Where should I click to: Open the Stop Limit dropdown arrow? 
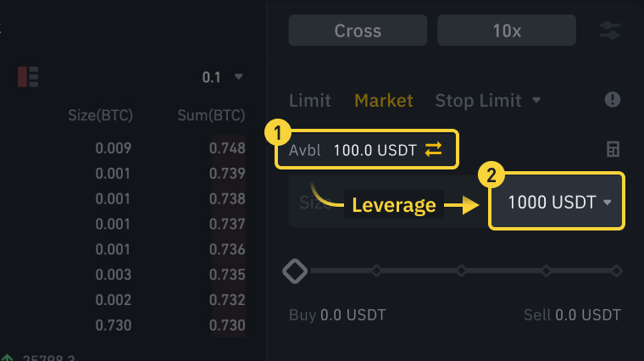536,100
